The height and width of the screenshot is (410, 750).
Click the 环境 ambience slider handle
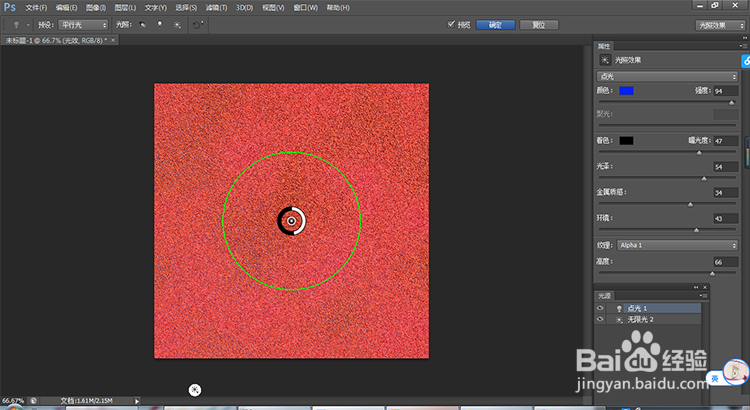click(696, 230)
